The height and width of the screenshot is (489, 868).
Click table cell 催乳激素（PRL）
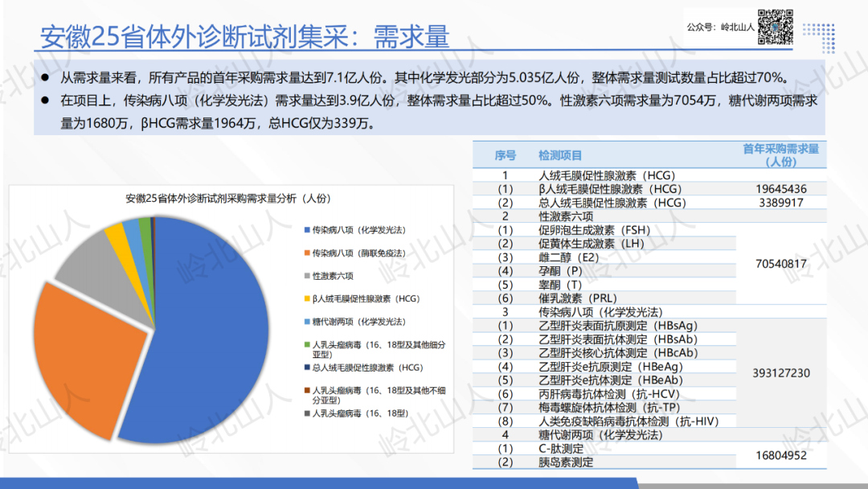(578, 298)
